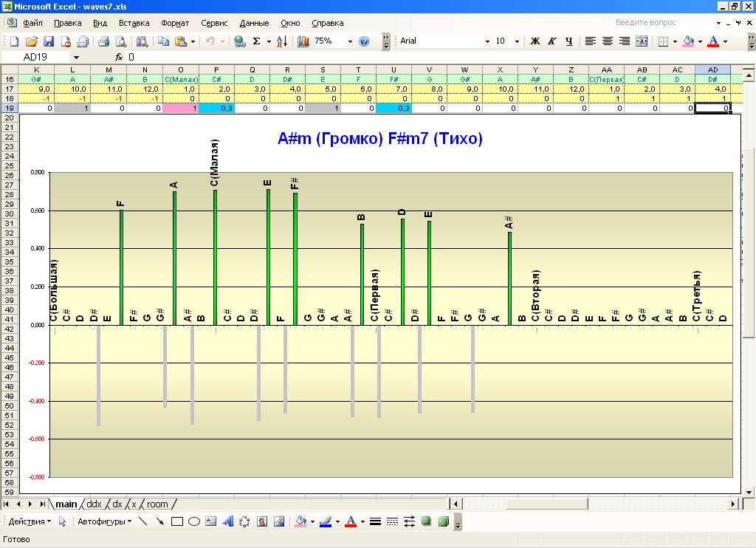Insert diagram or organization chart icon
Image resolution: width=756 pixels, height=548 pixels.
(x=244, y=521)
